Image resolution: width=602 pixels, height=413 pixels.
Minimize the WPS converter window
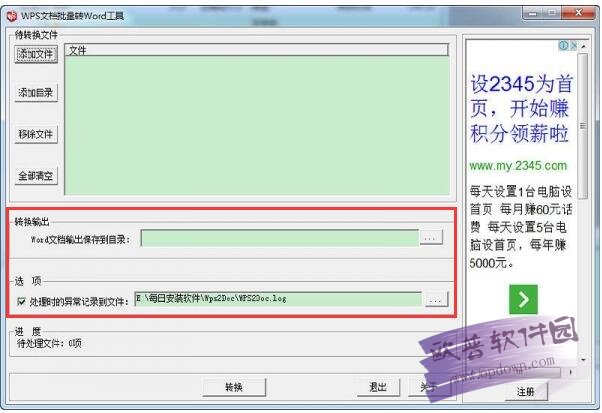(533, 13)
